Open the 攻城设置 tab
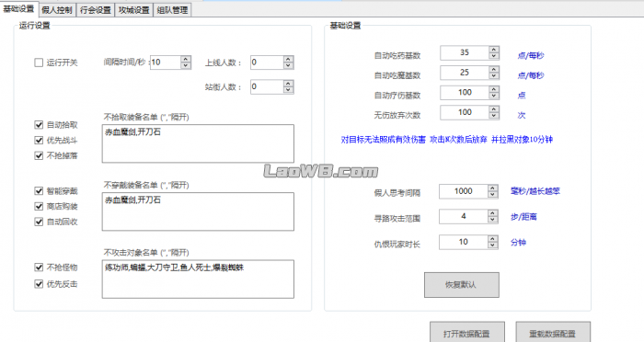The image size is (644, 342). pyautogui.click(x=134, y=10)
